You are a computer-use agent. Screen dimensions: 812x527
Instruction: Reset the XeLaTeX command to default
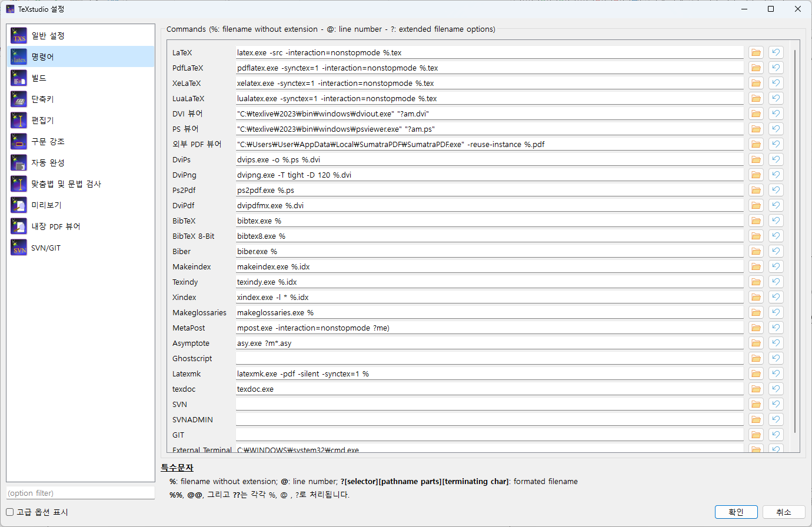coord(776,83)
